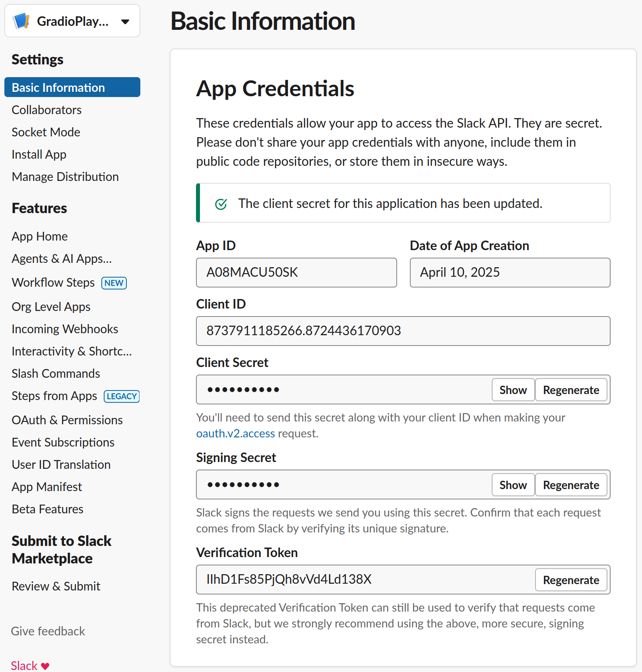Regenerate the Client Secret

(x=571, y=390)
